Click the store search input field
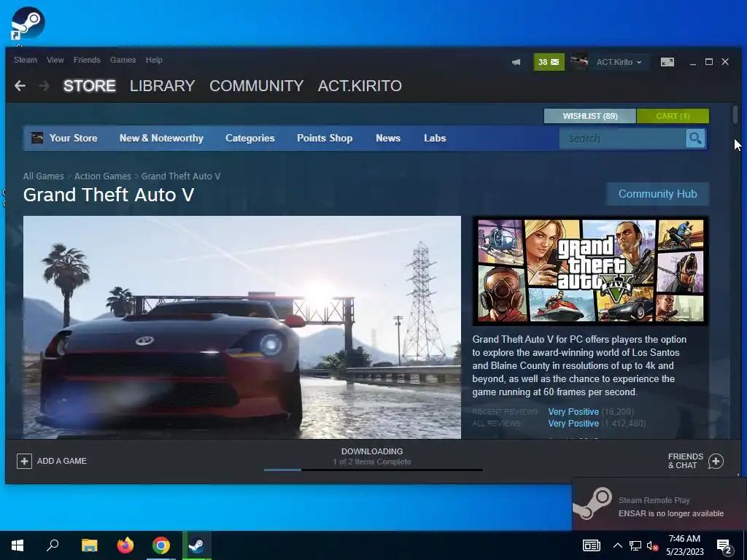 click(x=623, y=139)
